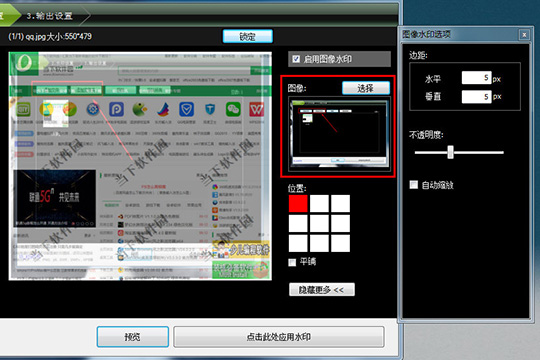
Task: Click 点击此处应用水印 apply button
Action: click(279, 337)
